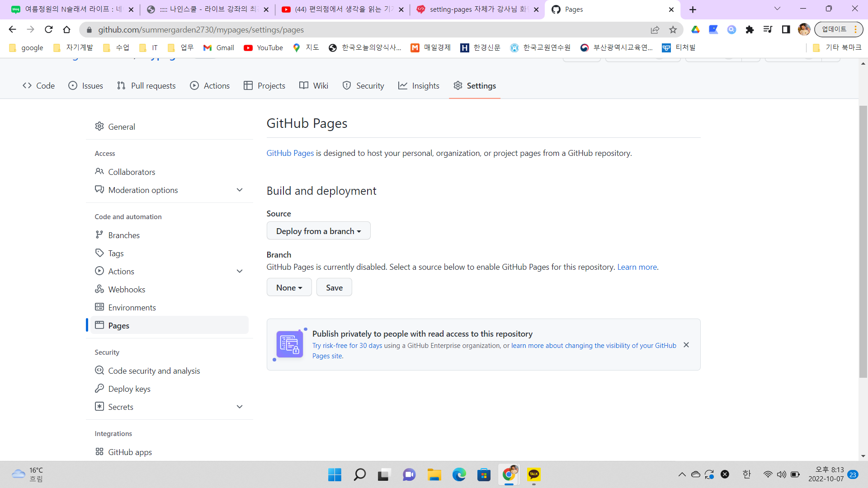
Task: Open Environments settings
Action: click(170, 307)
